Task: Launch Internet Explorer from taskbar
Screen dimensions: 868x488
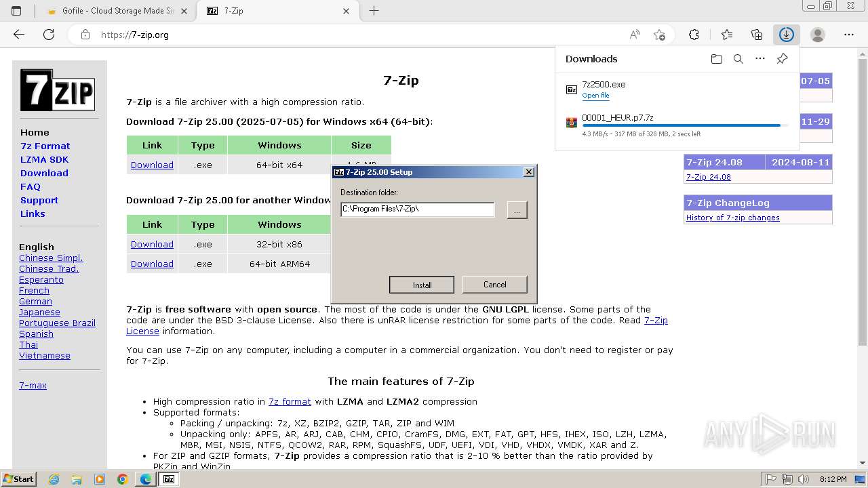Action: [54, 479]
